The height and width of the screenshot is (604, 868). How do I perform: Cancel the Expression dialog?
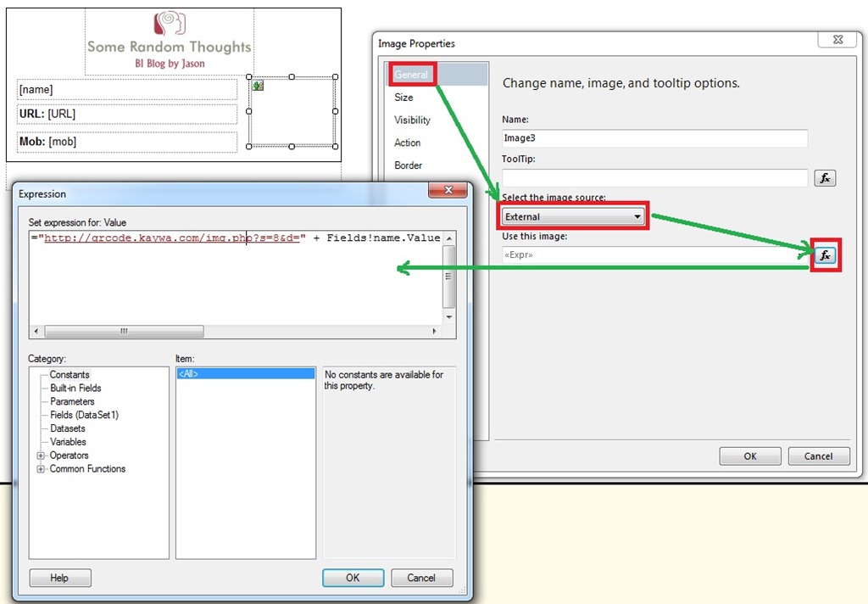421,578
